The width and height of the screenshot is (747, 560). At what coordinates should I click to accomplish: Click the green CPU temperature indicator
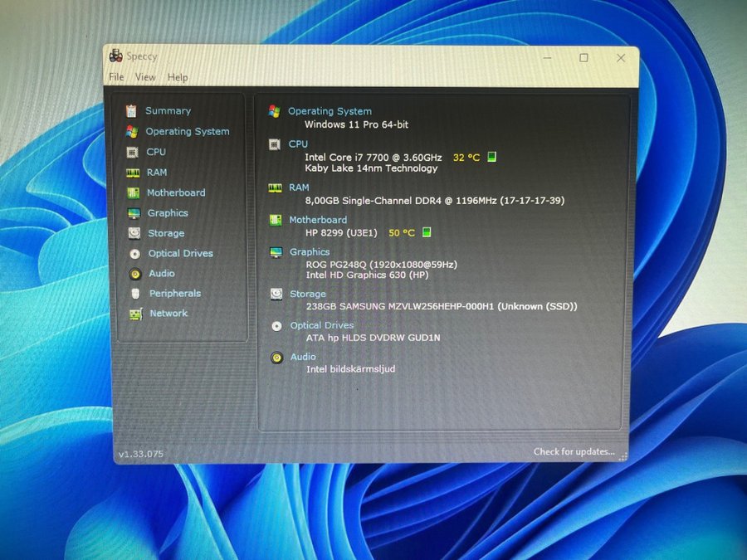tap(492, 157)
